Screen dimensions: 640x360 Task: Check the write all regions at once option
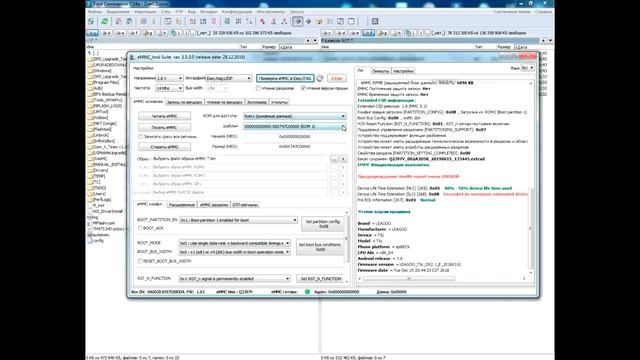point(140,137)
